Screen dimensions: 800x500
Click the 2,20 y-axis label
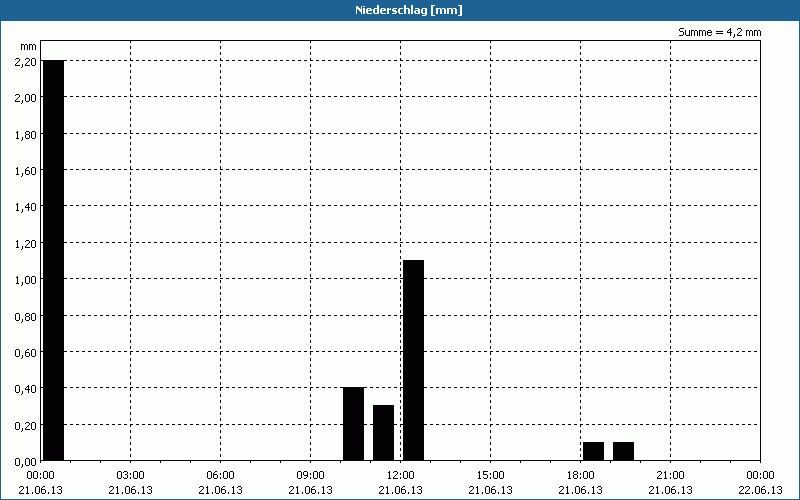(x=26, y=61)
